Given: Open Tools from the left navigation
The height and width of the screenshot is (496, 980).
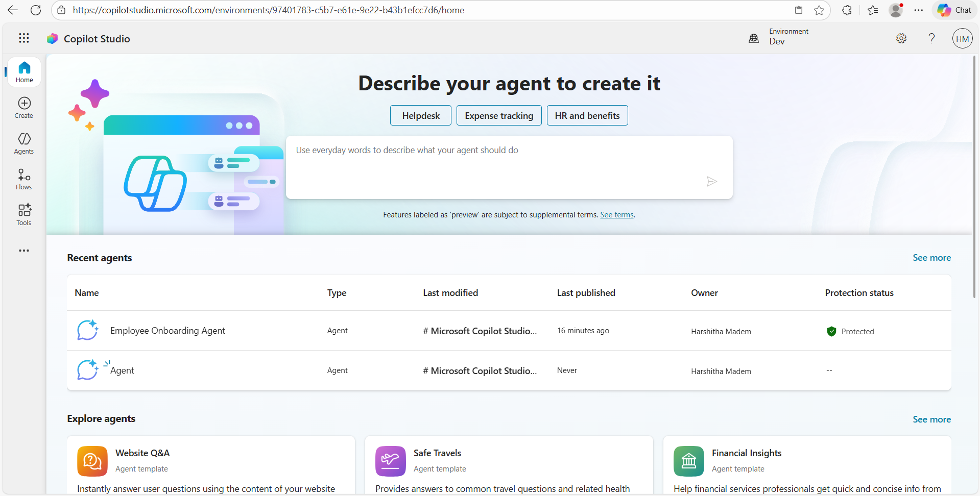Looking at the screenshot, I should tap(24, 215).
